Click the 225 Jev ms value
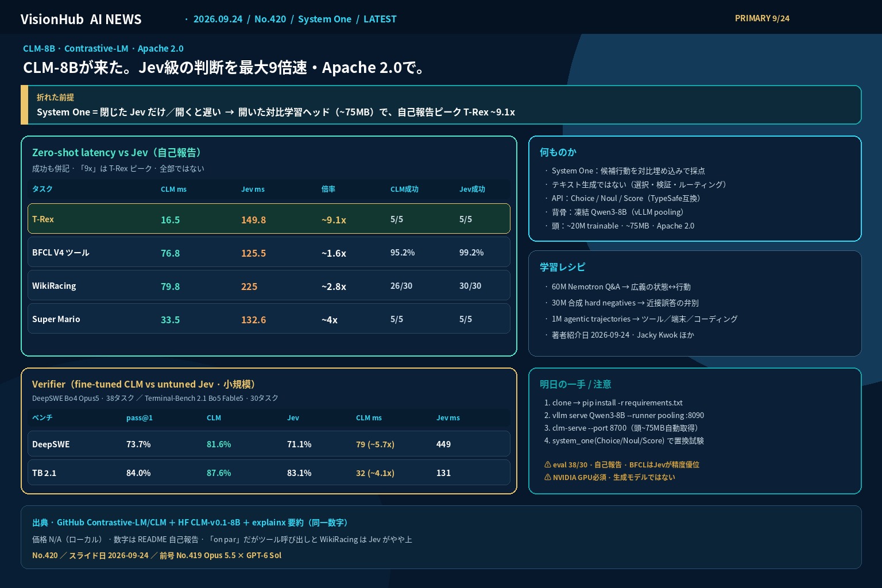 pyautogui.click(x=249, y=287)
